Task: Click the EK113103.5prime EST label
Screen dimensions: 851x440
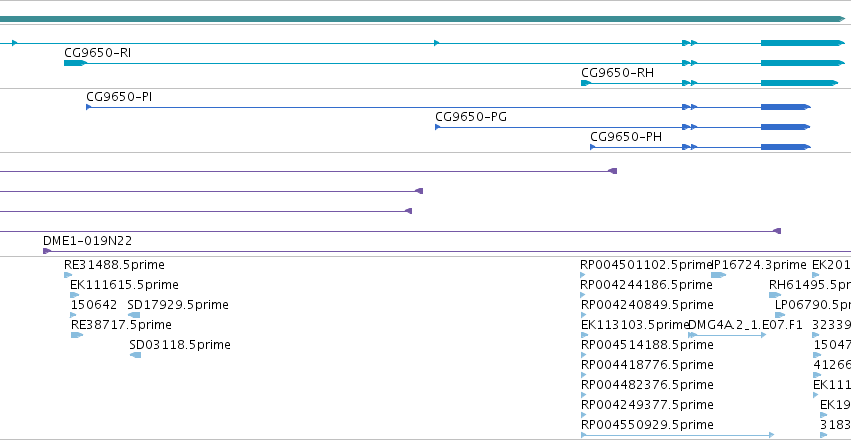Action: tap(635, 325)
